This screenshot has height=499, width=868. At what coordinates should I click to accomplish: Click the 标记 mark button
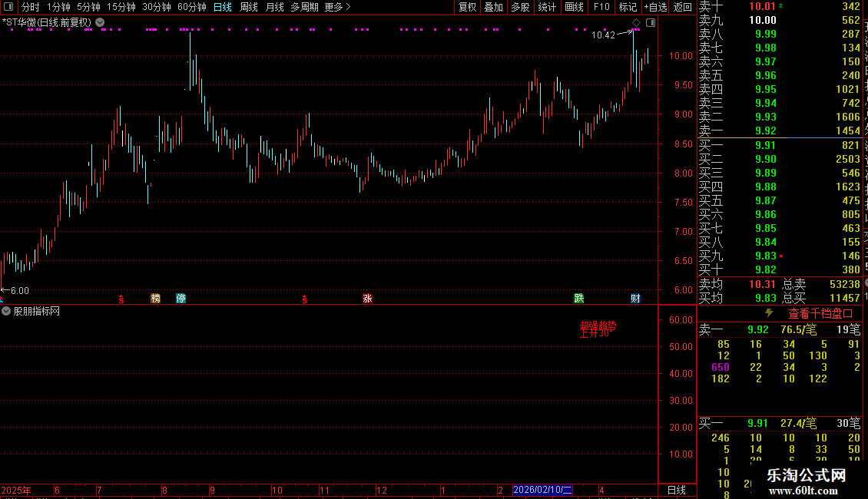pyautogui.click(x=628, y=7)
